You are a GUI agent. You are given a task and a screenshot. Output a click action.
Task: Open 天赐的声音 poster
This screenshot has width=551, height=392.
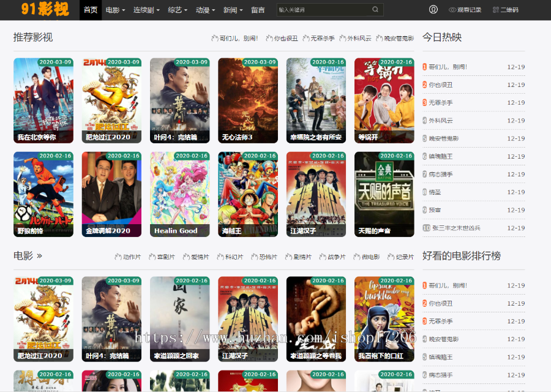point(384,194)
